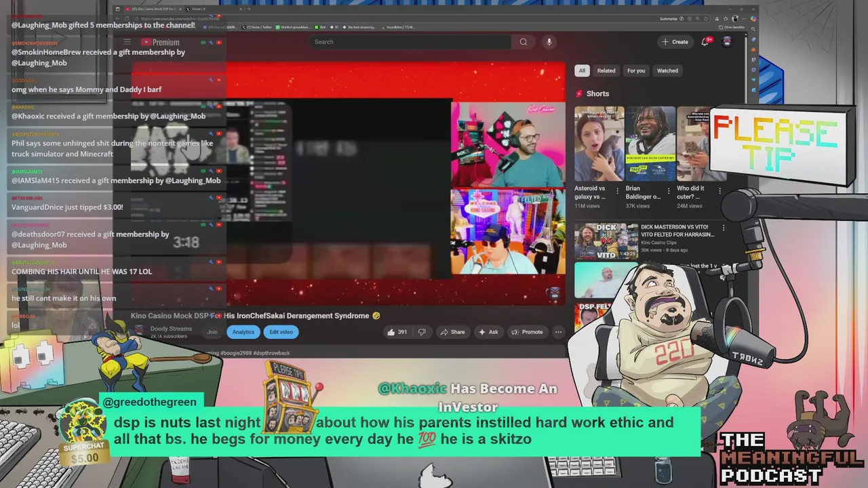Click the browser back arrow
868x488 pixels.
119,19
